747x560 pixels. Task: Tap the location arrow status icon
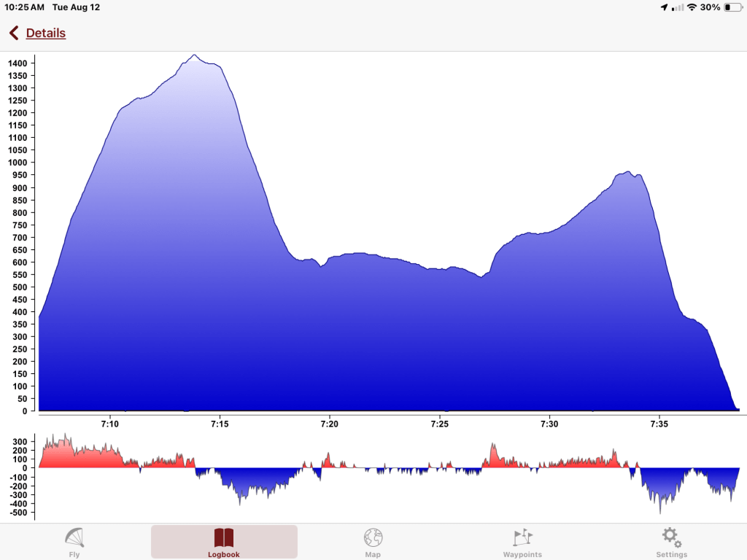pos(664,7)
